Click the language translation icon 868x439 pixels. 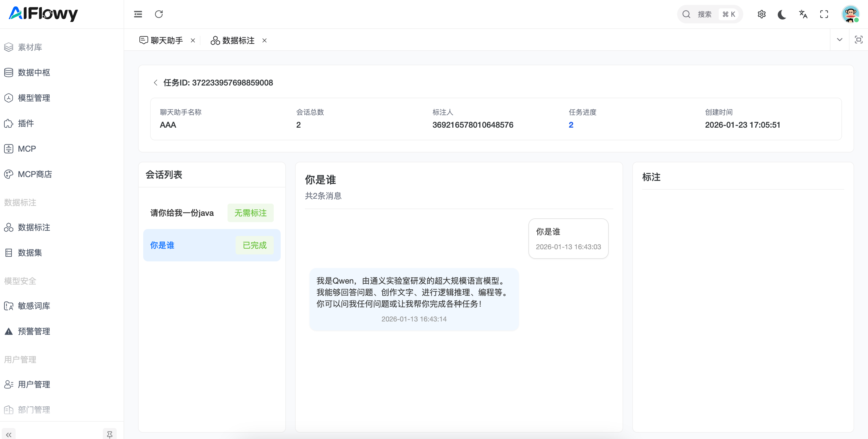pyautogui.click(x=803, y=14)
